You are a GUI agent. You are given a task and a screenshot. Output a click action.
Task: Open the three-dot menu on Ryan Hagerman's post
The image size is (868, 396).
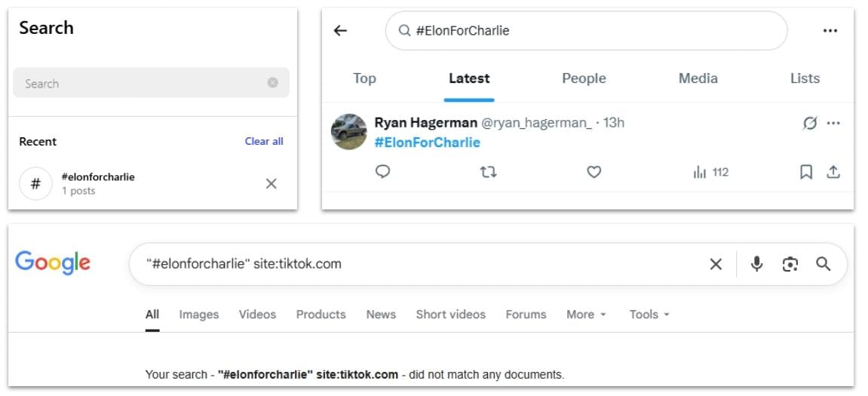833,123
